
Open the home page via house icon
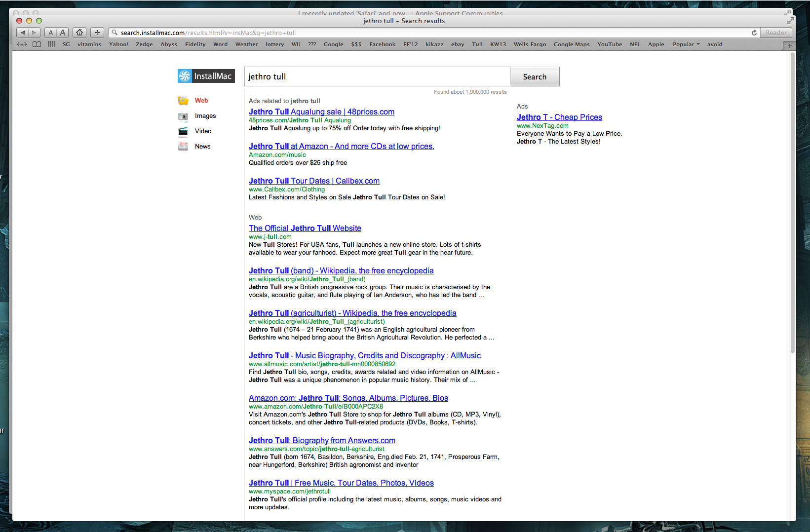click(x=79, y=33)
